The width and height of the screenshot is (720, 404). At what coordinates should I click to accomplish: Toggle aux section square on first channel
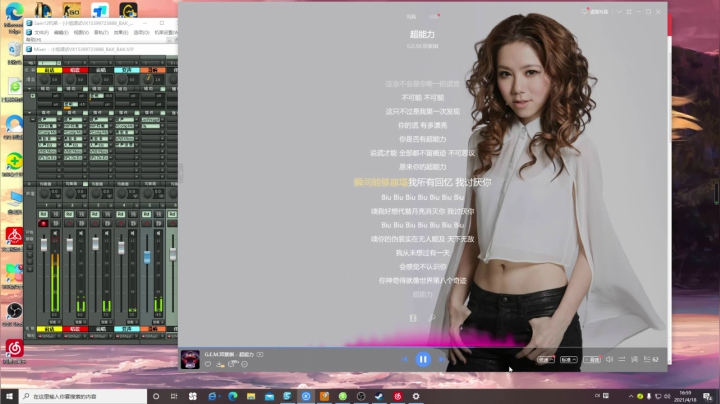click(x=59, y=89)
